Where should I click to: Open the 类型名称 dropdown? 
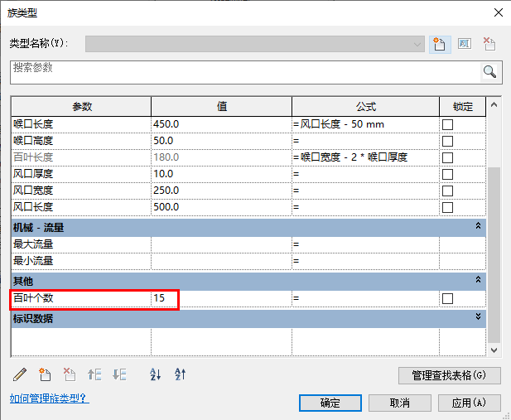coord(255,44)
